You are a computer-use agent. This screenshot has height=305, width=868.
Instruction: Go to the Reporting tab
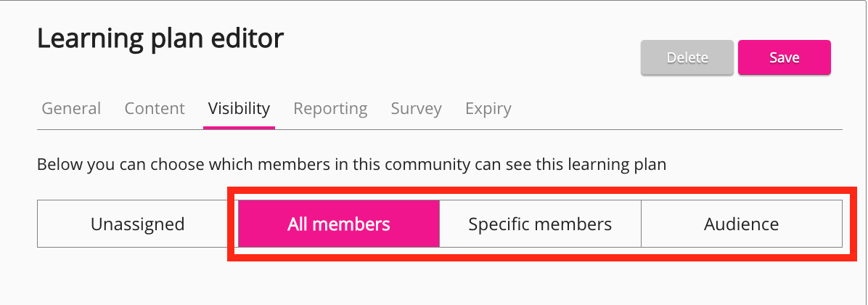330,109
